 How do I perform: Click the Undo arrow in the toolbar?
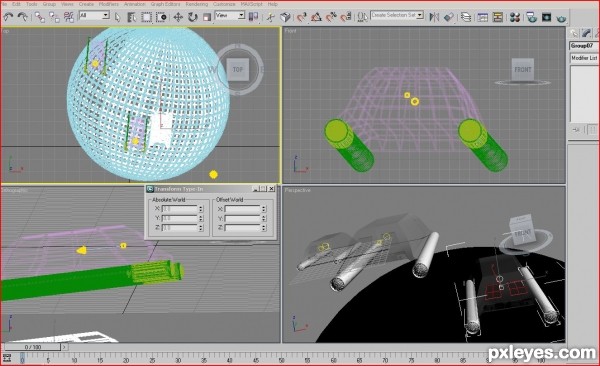coord(8,17)
